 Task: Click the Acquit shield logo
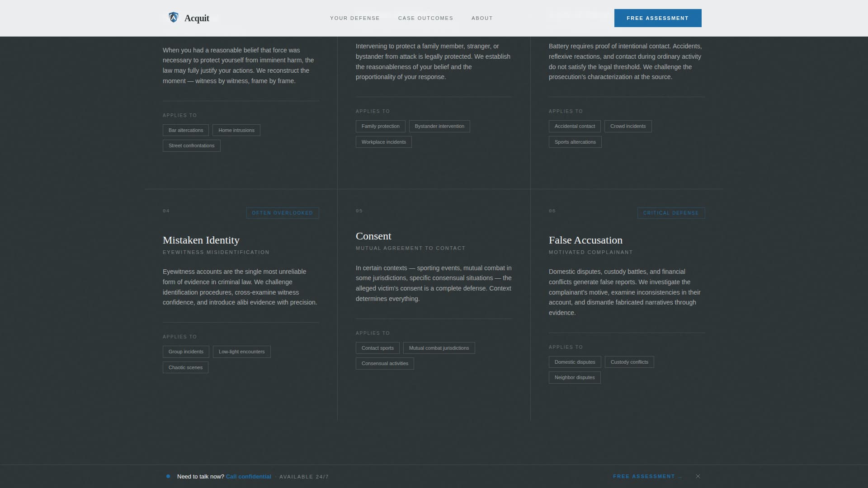pyautogui.click(x=174, y=18)
